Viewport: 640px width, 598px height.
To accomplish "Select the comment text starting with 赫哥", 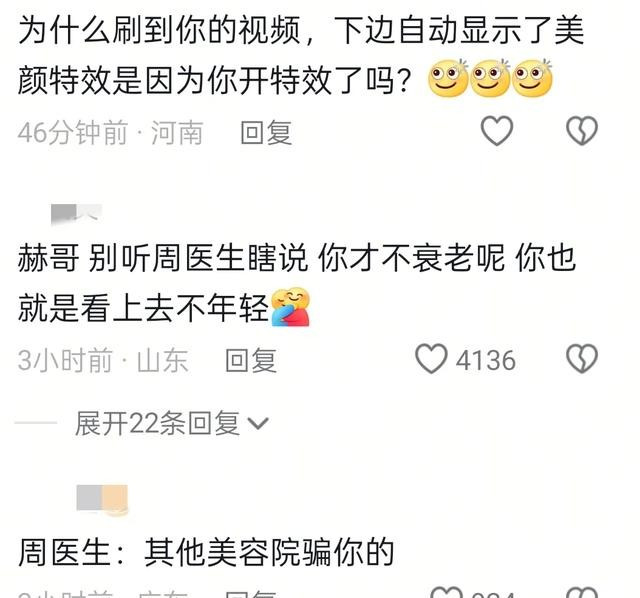I will coord(297,282).
